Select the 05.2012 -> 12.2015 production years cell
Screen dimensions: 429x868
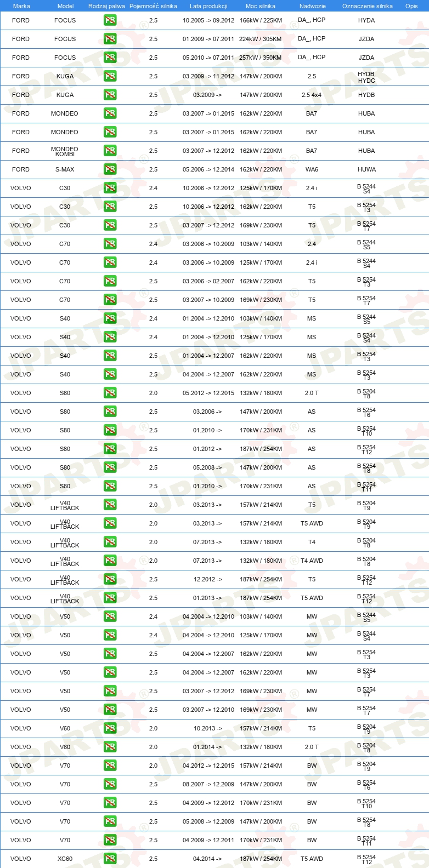click(x=208, y=393)
